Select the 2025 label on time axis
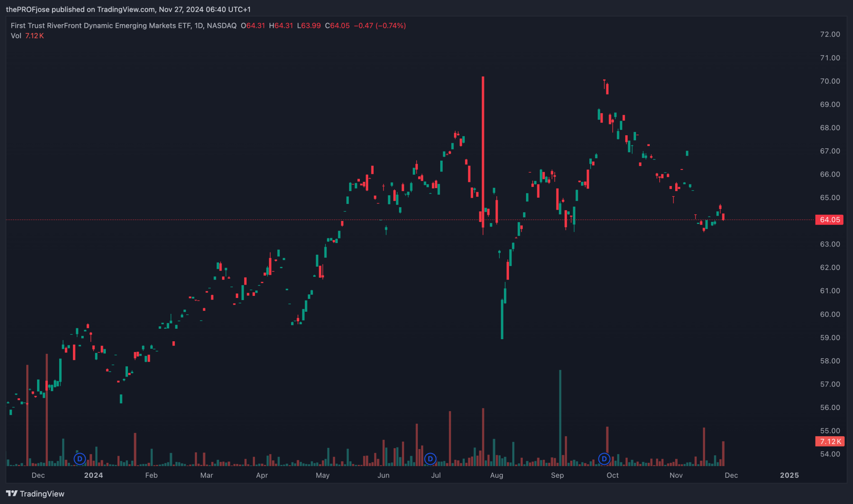This screenshot has width=853, height=504. (789, 475)
